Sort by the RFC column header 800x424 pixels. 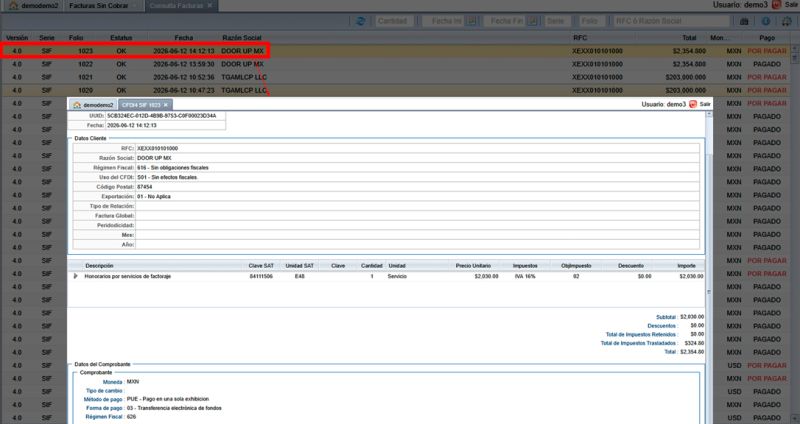580,38
